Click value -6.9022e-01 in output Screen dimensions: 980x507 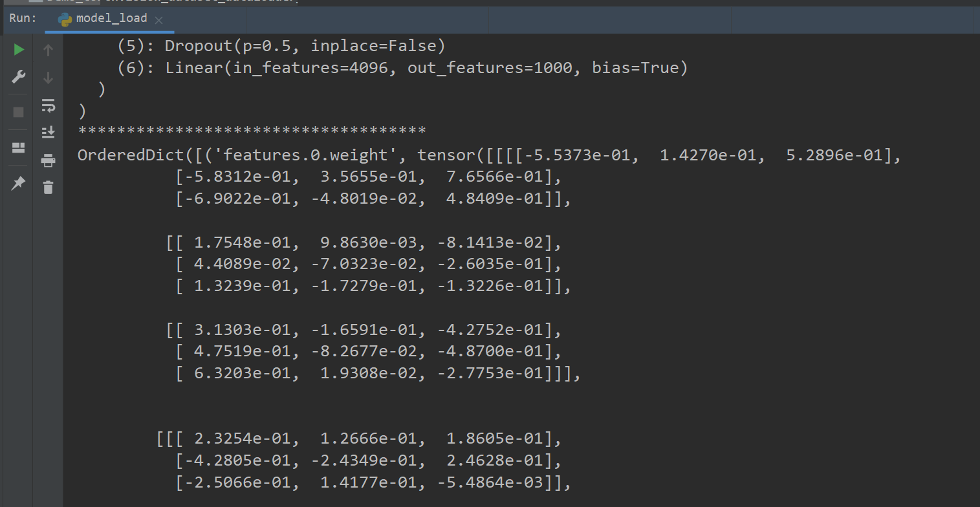239,199
